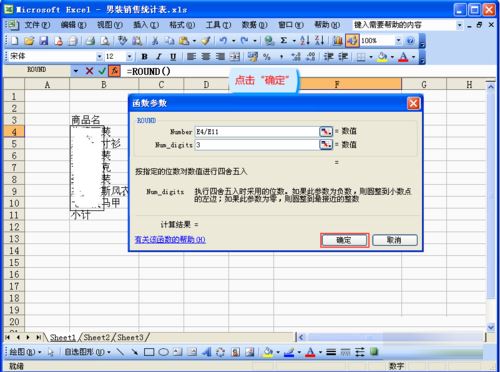This screenshot has height=372, width=500.
Task: Click the Redo arrow icon
Action: coord(244,41)
